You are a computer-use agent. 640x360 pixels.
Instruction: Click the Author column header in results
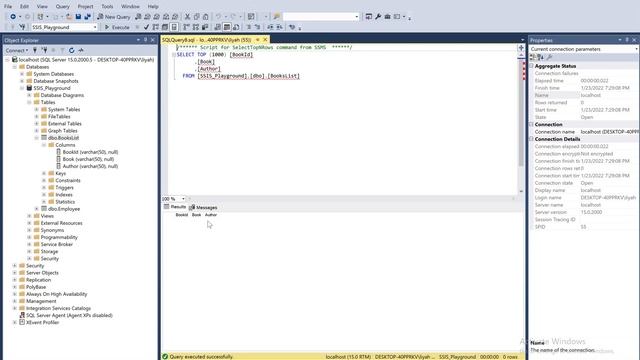click(211, 215)
